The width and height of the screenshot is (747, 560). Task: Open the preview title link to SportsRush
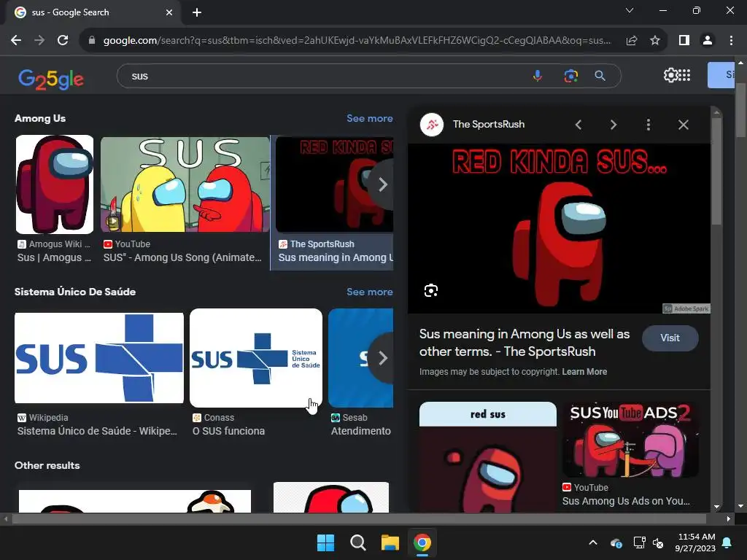[x=524, y=343]
